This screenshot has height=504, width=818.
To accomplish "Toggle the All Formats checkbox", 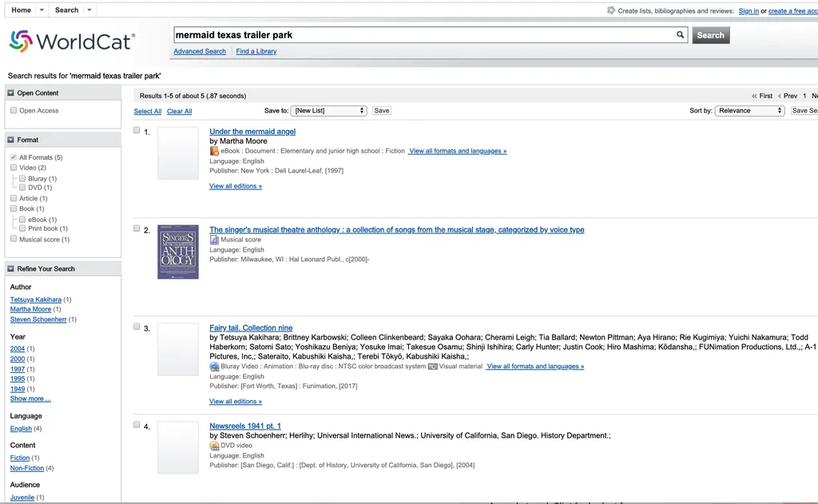I will pos(14,157).
